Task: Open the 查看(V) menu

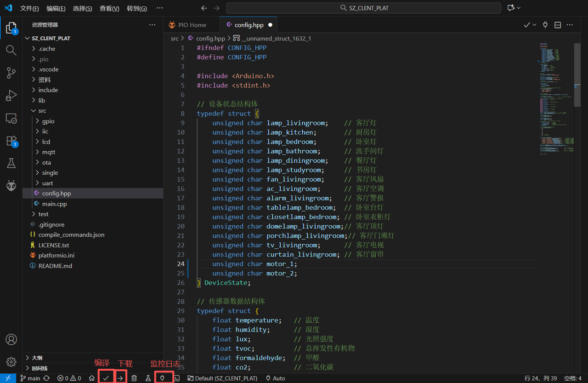Action: 109,8
